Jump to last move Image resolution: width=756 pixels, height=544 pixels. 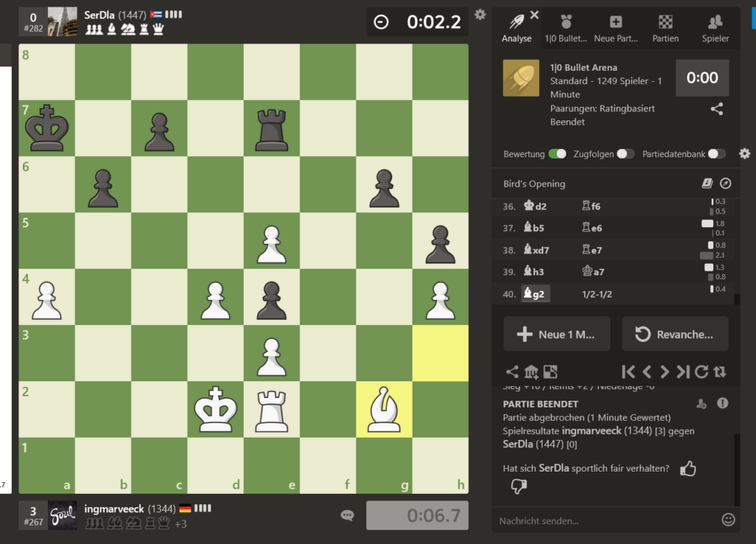[x=683, y=372]
